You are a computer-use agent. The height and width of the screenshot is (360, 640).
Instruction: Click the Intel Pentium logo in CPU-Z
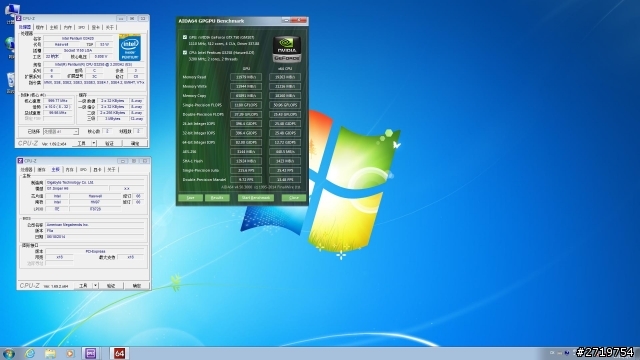pyautogui.click(x=130, y=48)
